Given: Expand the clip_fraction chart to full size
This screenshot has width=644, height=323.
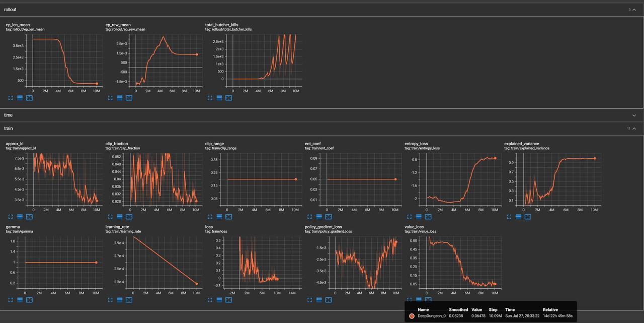Looking at the screenshot, I should (110, 217).
